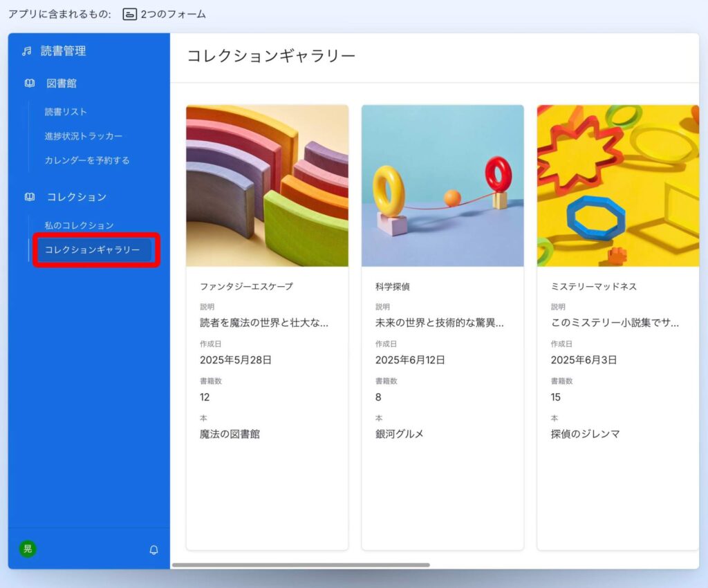
Task: Click the book icon next to コレクション
Action: coord(30,197)
